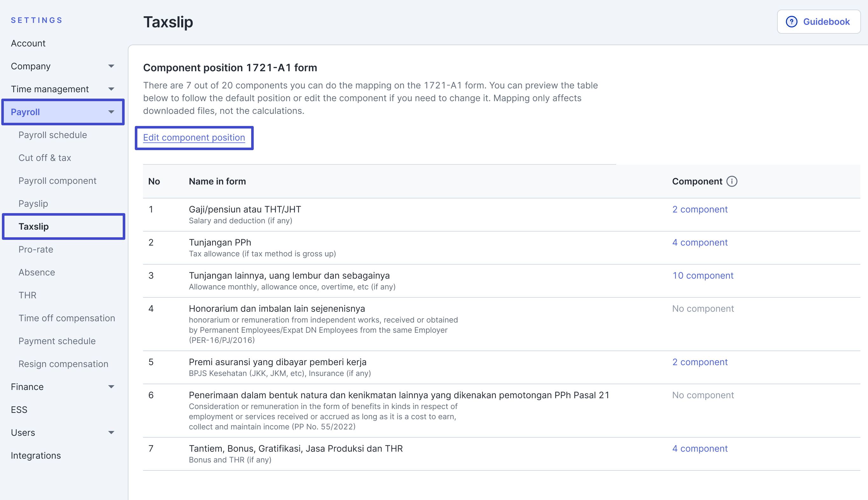Image resolution: width=868 pixels, height=500 pixels.
Task: Open the Guidebook help button
Action: (818, 22)
